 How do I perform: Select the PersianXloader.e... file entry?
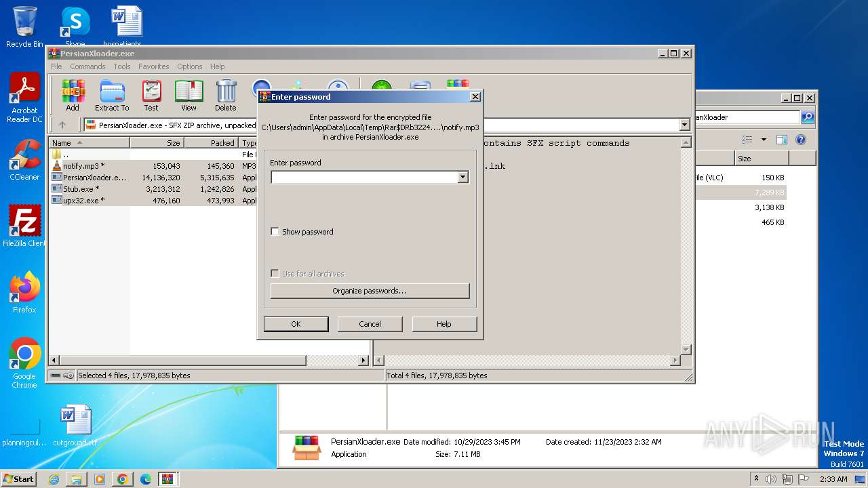pos(94,178)
